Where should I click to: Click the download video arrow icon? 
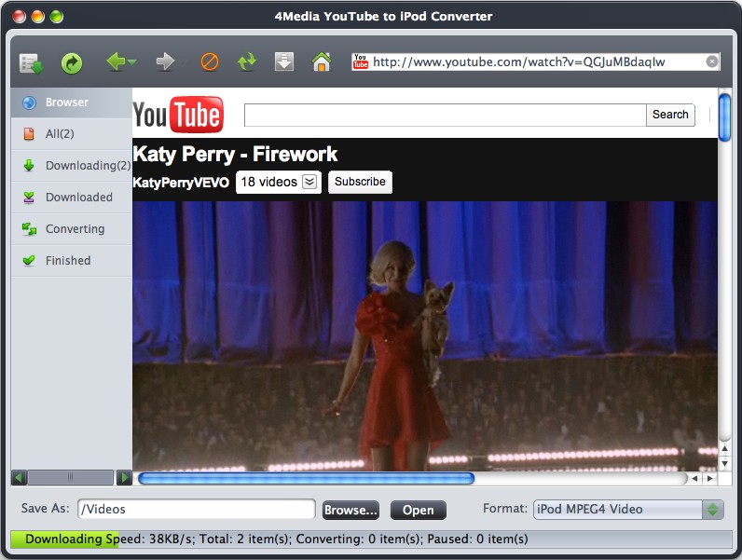click(284, 61)
